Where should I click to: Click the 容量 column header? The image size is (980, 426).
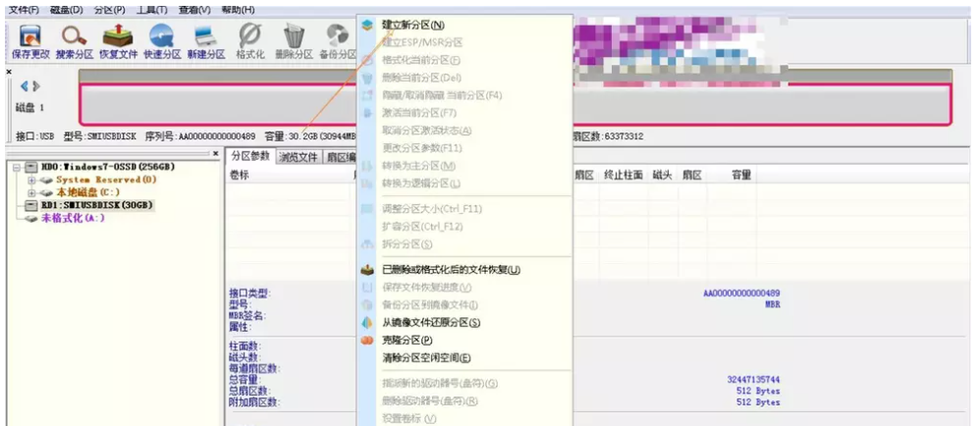(741, 176)
